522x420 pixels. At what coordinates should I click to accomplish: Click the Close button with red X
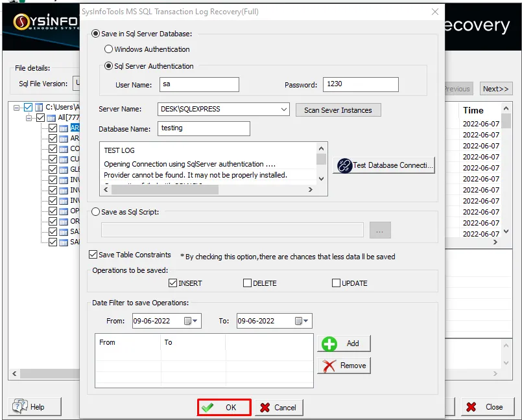[x=487, y=406]
